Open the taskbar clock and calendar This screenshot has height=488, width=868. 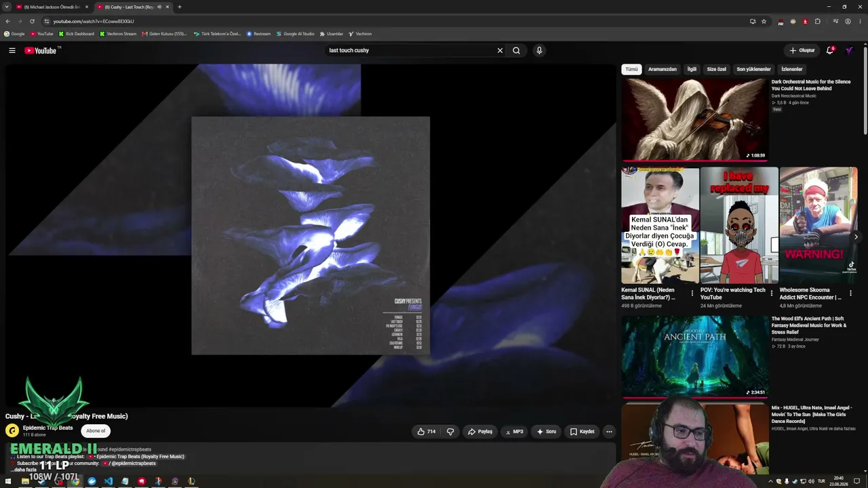click(x=838, y=481)
